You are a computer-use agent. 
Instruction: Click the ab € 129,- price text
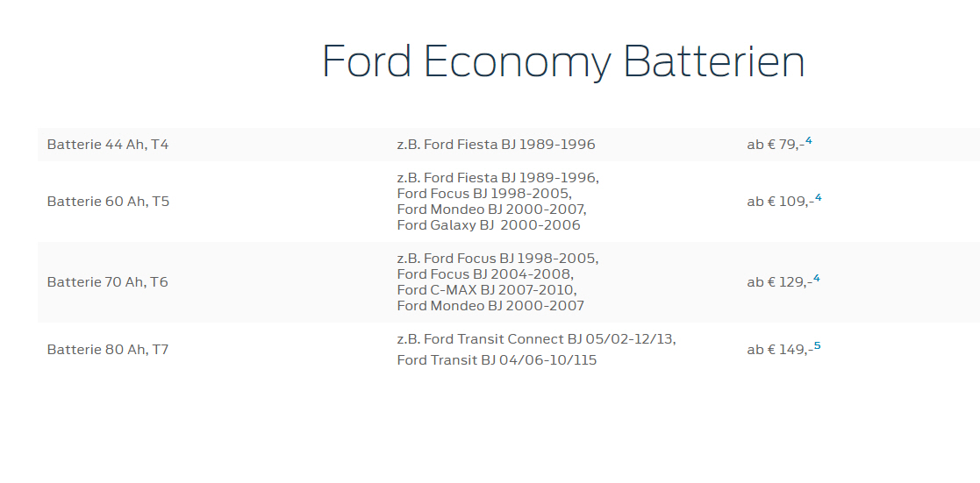point(779,282)
